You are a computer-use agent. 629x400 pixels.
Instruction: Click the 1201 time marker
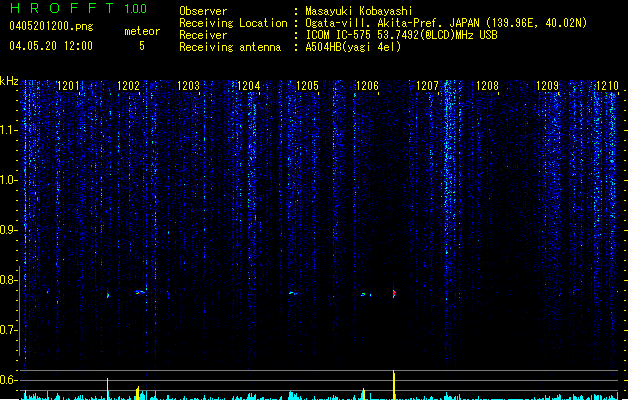click(68, 86)
